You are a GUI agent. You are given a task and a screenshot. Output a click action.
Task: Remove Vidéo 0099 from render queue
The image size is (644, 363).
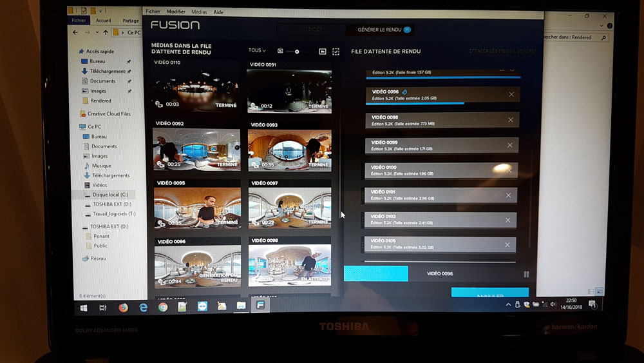[x=509, y=145]
